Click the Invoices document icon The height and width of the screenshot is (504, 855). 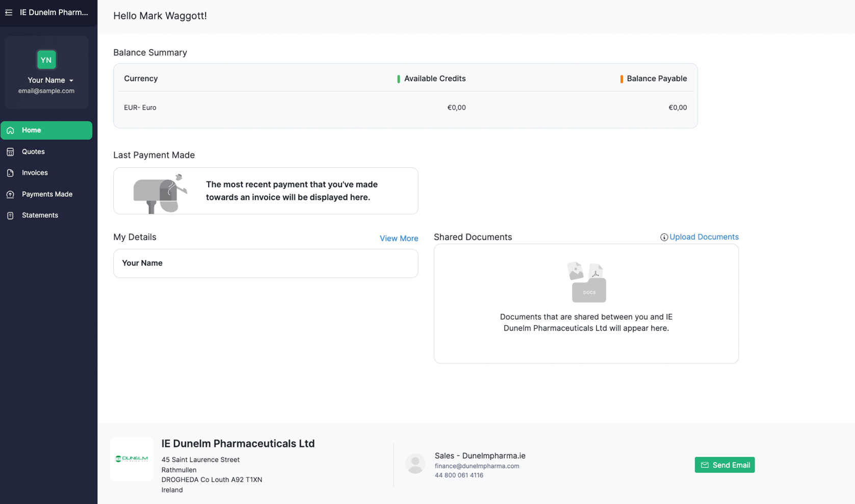click(10, 173)
